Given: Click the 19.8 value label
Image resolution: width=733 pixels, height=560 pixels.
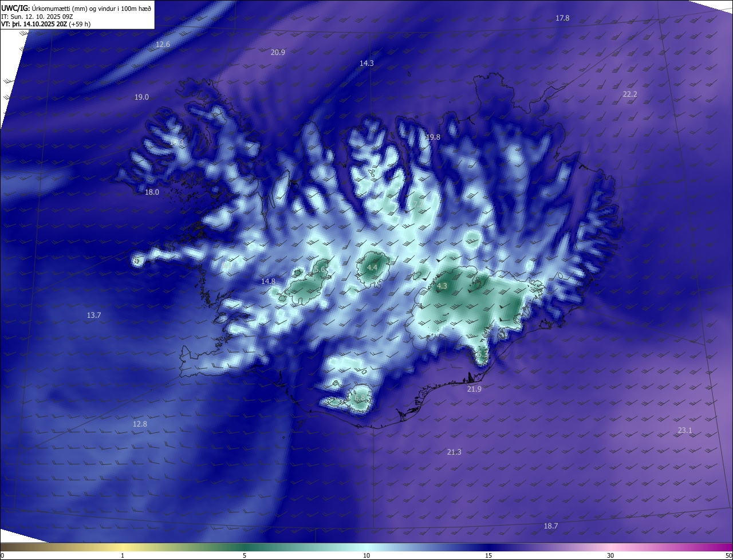Looking at the screenshot, I should pos(433,137).
